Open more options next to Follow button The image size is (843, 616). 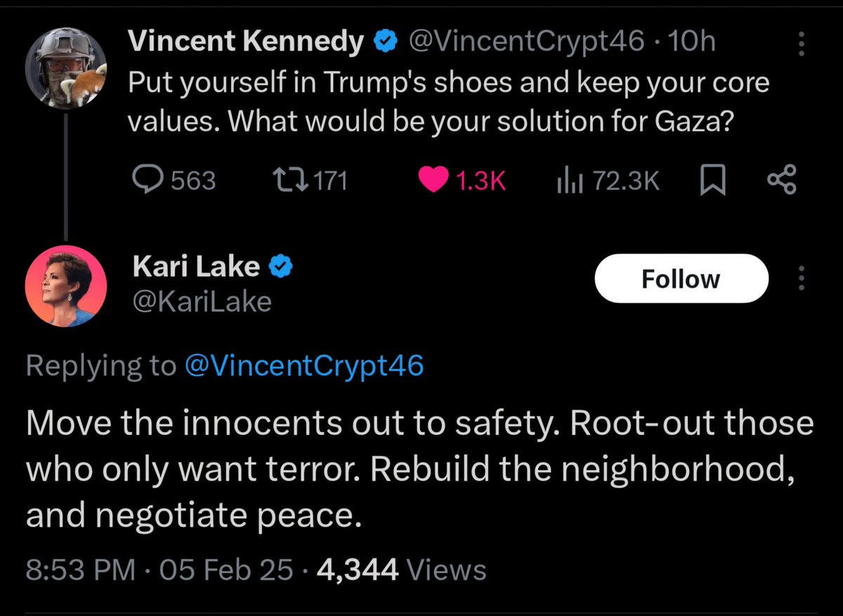[799, 279]
